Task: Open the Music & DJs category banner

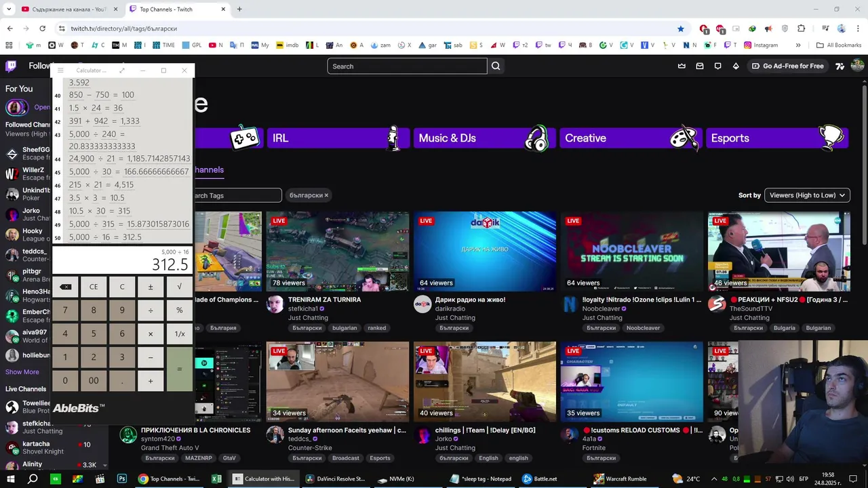Action: (x=485, y=138)
